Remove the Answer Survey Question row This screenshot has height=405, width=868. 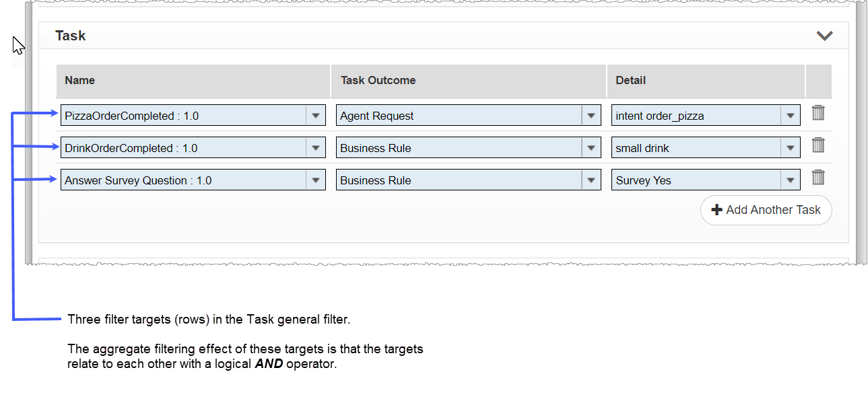817,178
